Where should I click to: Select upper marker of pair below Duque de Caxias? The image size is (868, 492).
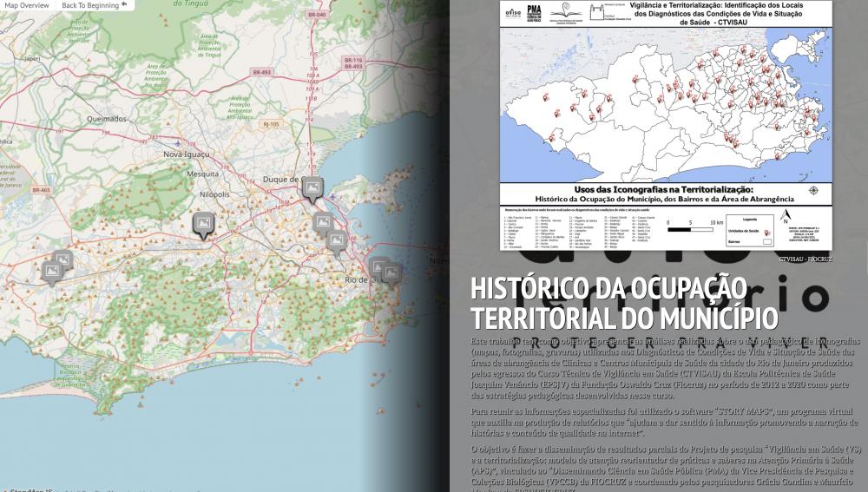point(323,224)
